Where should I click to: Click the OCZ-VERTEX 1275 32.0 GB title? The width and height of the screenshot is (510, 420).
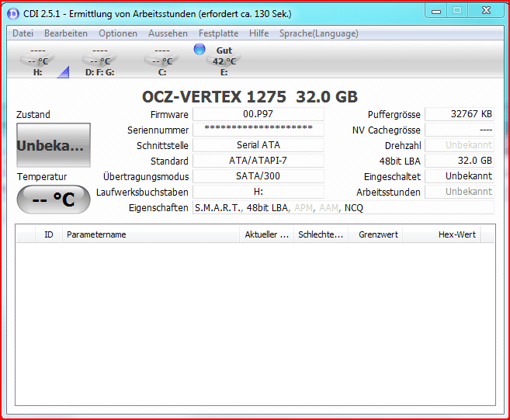point(250,97)
